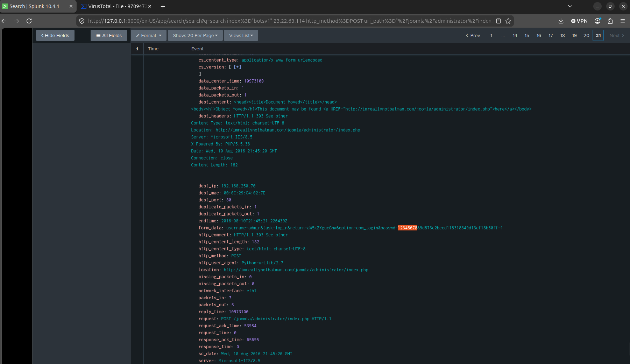The height and width of the screenshot is (364, 630).
Task: Click the server value Microsoft-IIS/8.5
Action: coord(239,361)
